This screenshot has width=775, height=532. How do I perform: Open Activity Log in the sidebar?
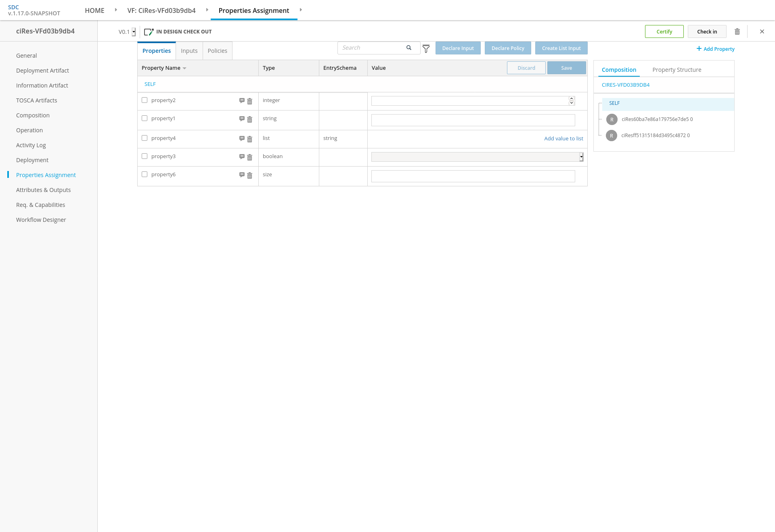point(31,145)
